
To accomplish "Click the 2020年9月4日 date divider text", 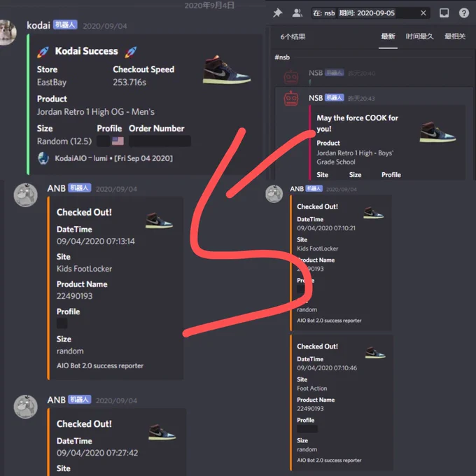I will pos(209,6).
